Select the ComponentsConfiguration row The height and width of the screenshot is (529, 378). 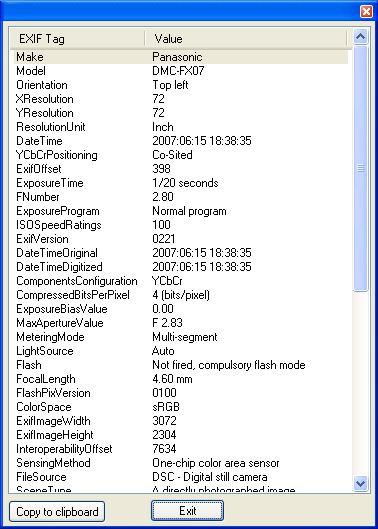pyautogui.click(x=181, y=281)
